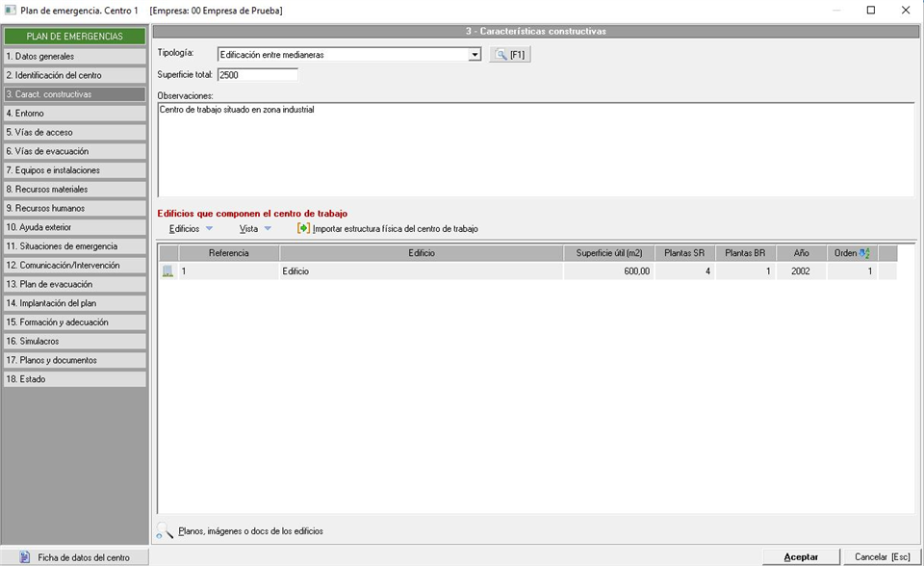
Task: Click the magnifier icon beside Planos, imágenes o docs
Action: 165,530
